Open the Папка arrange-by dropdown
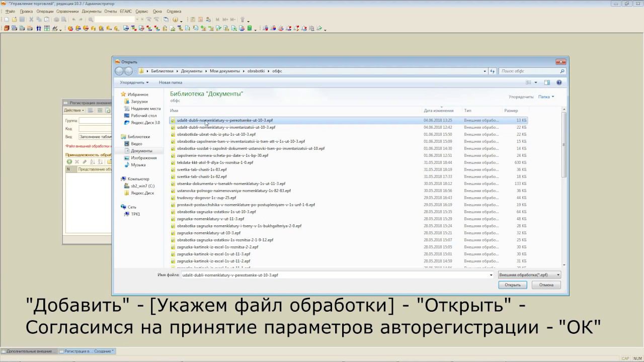644x362 pixels. tap(546, 97)
